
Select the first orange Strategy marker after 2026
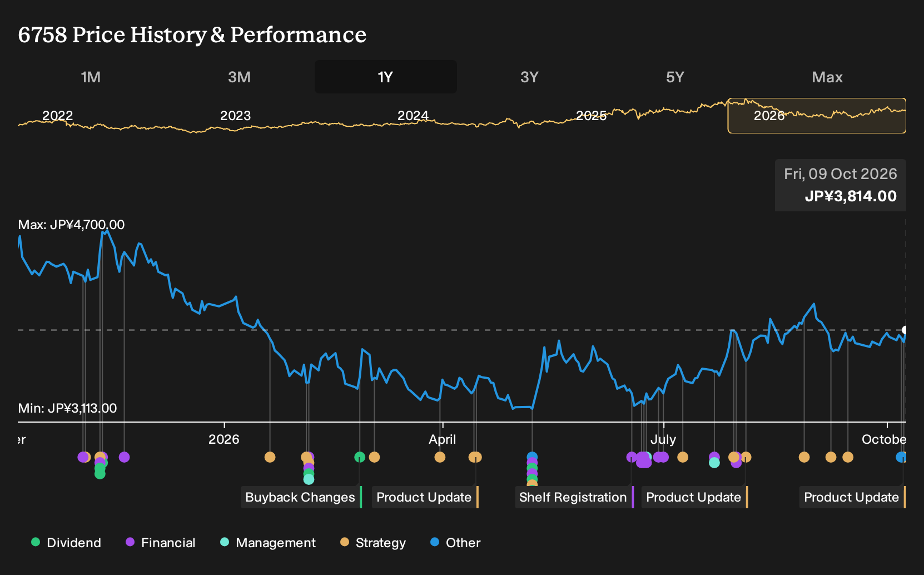pyautogui.click(x=270, y=457)
